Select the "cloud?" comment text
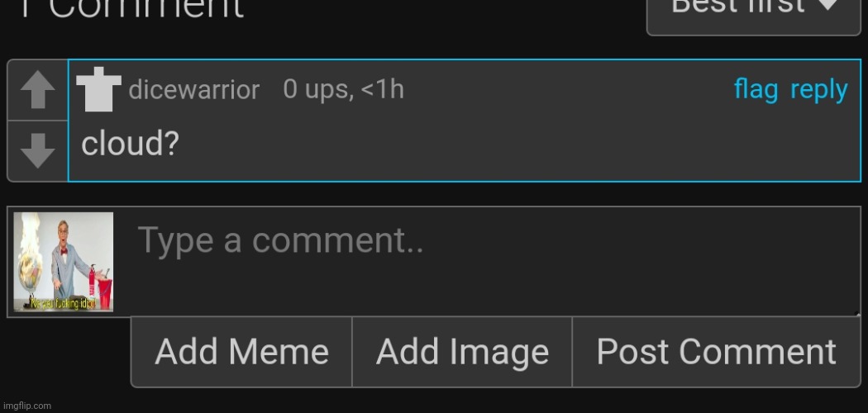The image size is (868, 413). (x=130, y=144)
